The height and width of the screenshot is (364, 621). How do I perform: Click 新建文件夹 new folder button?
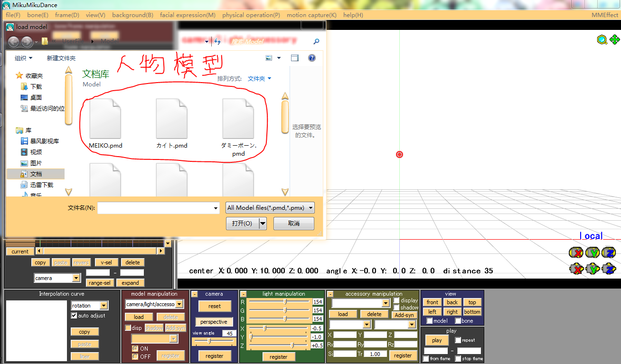click(x=61, y=58)
